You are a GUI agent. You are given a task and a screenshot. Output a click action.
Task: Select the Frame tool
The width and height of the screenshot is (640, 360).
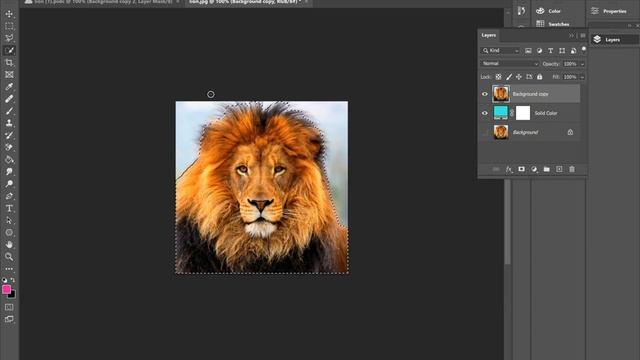tap(9, 75)
